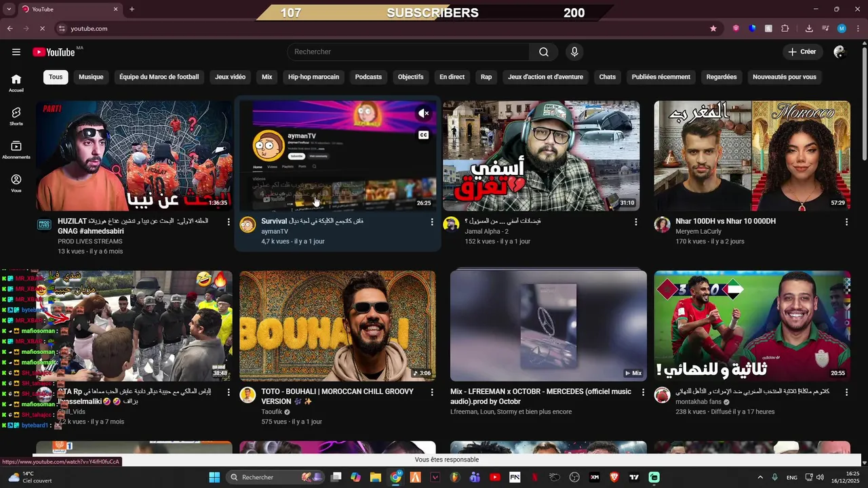868x488 pixels.
Task: Open options for GTA Rp video
Action: coord(229,392)
